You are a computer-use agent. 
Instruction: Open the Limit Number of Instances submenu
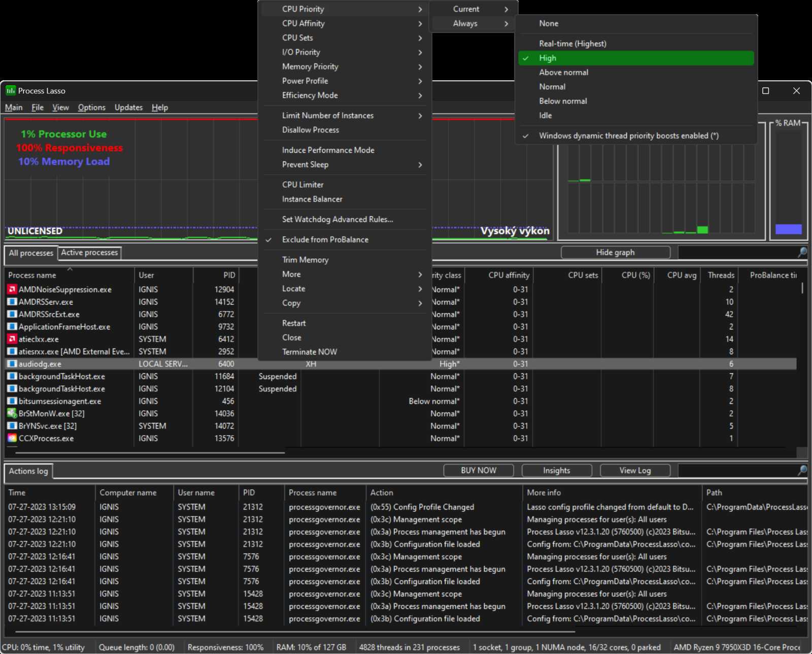coord(345,116)
